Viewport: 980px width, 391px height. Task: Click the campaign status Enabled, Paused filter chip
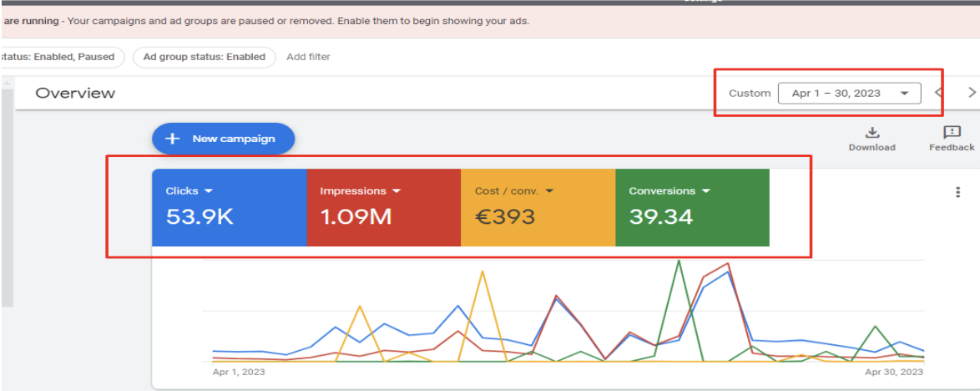pos(62,57)
